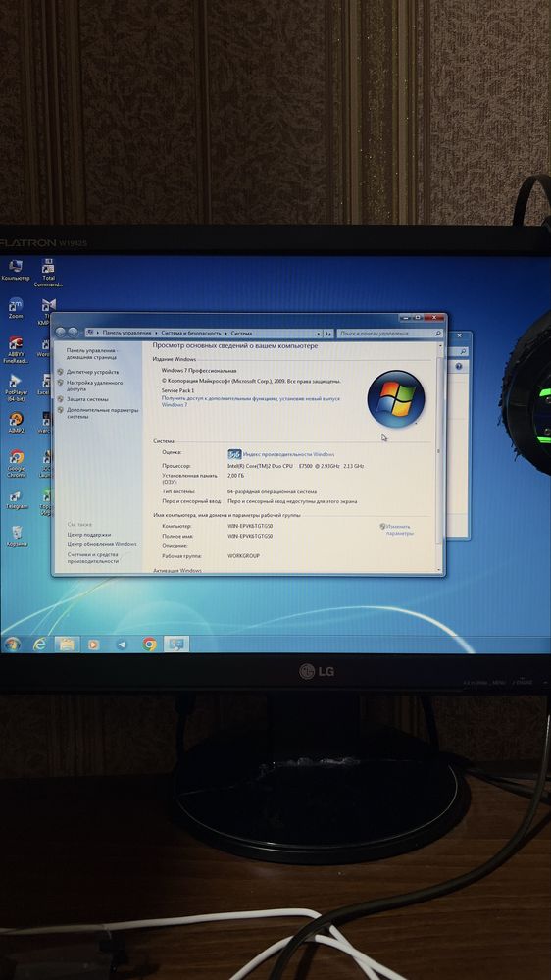The width and height of the screenshot is (551, 980).
Task: Open the Google Chrome desktop shortcut
Action: (17, 463)
